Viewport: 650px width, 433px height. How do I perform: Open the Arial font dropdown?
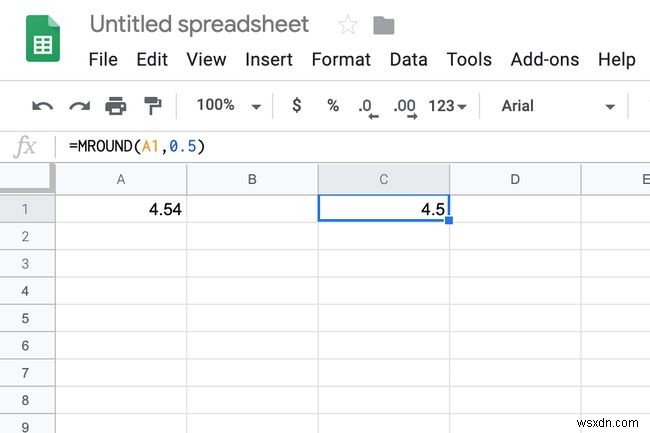[557, 106]
